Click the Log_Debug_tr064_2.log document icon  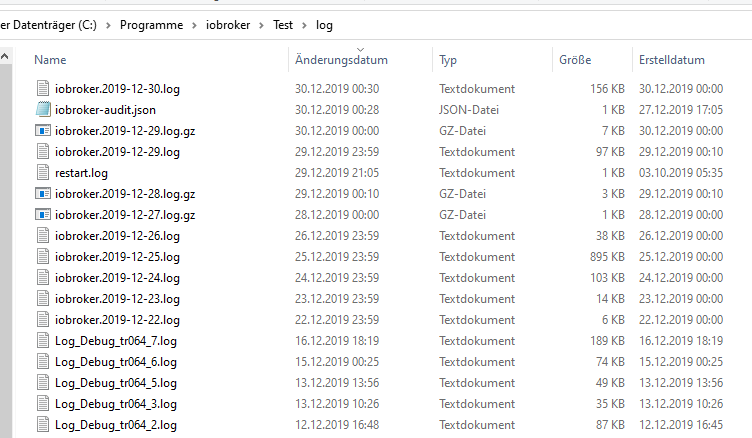coord(43,425)
